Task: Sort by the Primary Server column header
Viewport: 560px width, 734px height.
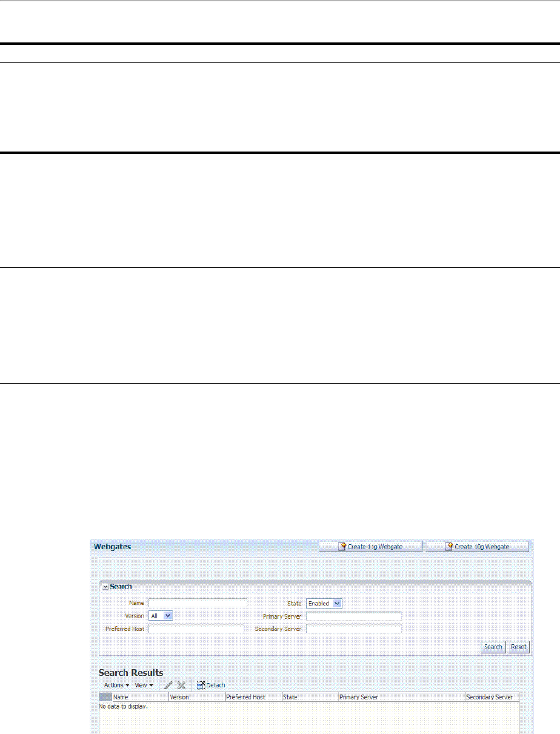Action: 402,697
